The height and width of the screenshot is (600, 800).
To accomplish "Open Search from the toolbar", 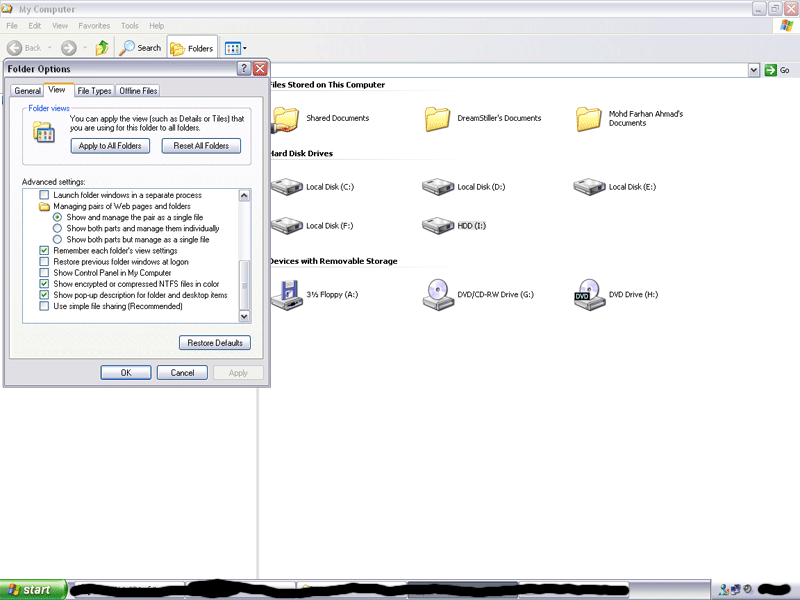I will click(140, 48).
